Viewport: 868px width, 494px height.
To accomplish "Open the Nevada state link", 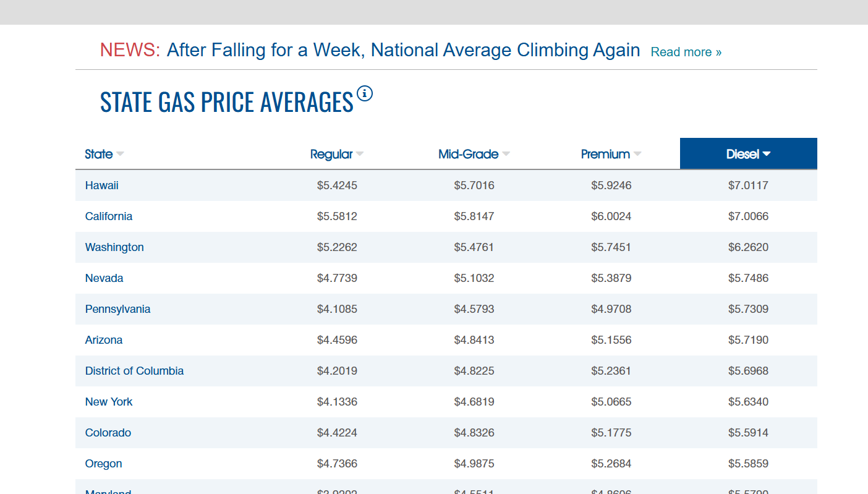I will coord(104,278).
